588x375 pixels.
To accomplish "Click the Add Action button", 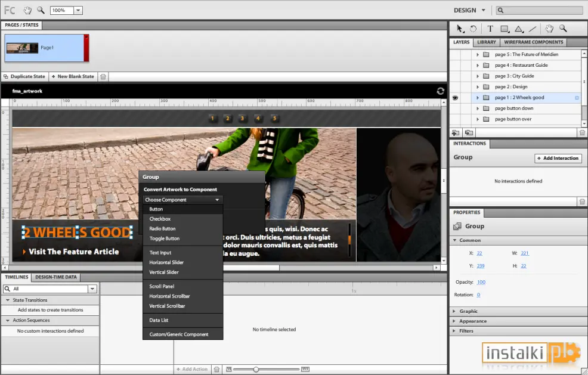I will (x=192, y=370).
